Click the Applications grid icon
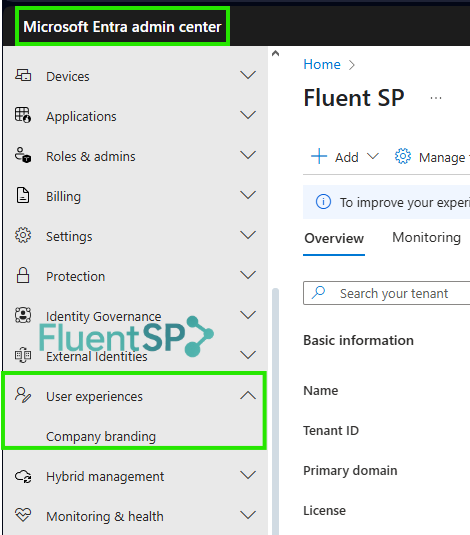This screenshot has width=470, height=535. click(23, 115)
